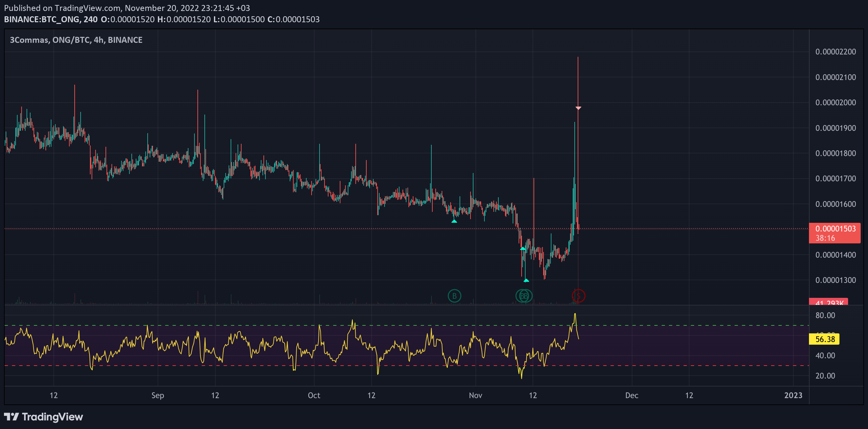Screen dimensions: 868x429
Task: Click the 3Commas, ONG/BTC, 4h, BINANCE legend
Action: tap(76, 40)
